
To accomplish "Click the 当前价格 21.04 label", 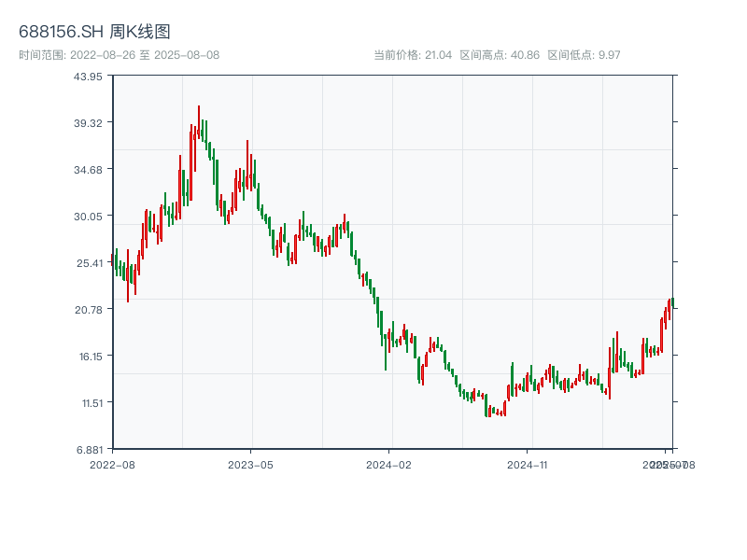I will (413, 55).
